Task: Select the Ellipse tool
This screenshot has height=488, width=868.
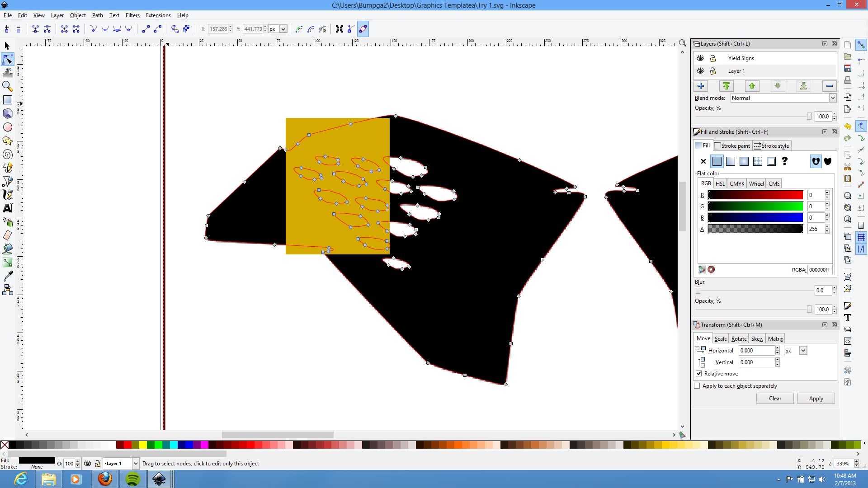Action: click(x=8, y=127)
